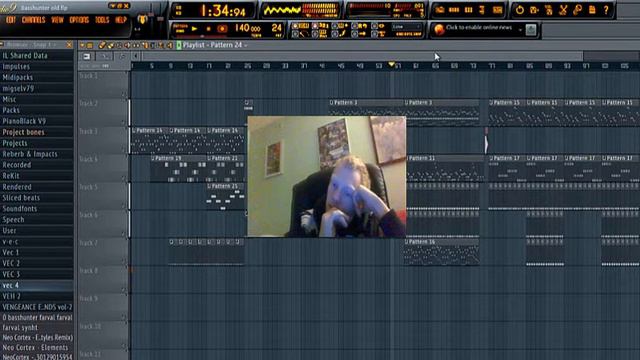The height and width of the screenshot is (360, 640).
Task: Expand the Midipacks browser folder
Action: pyautogui.click(x=37, y=78)
